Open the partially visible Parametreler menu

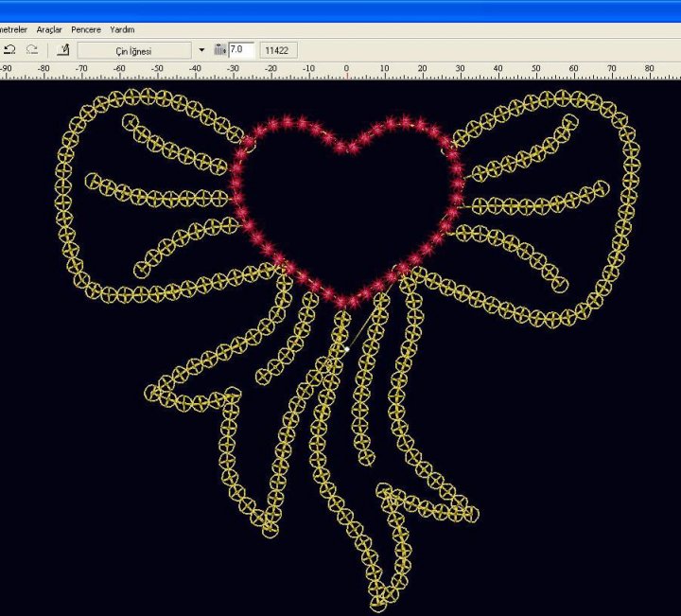(x=13, y=29)
